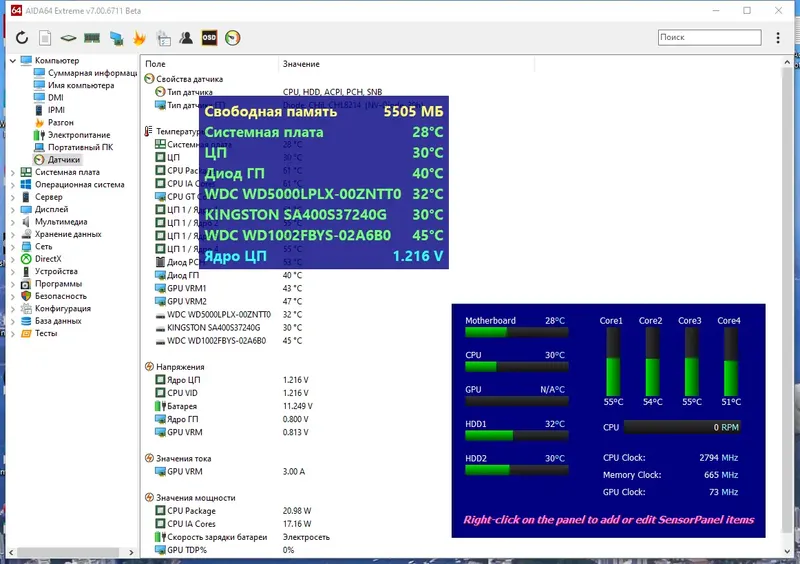
Task: Click the tree horizontal scrollbar right arrow
Action: 131,552
